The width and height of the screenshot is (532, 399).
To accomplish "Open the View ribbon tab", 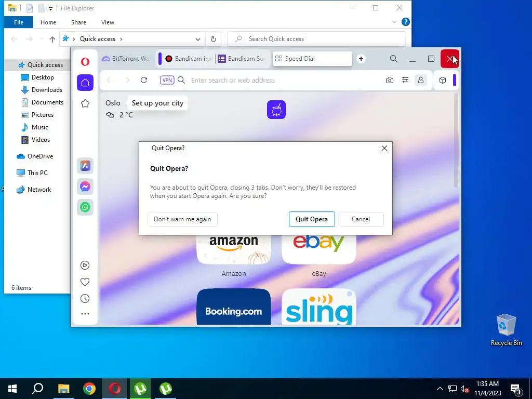I will point(108,22).
